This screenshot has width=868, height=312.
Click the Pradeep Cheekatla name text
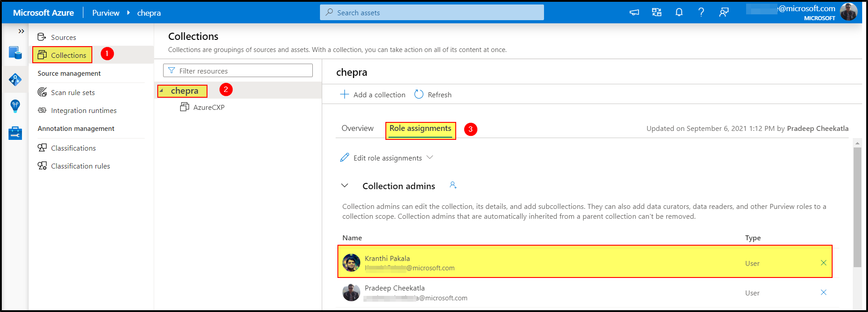pos(395,288)
